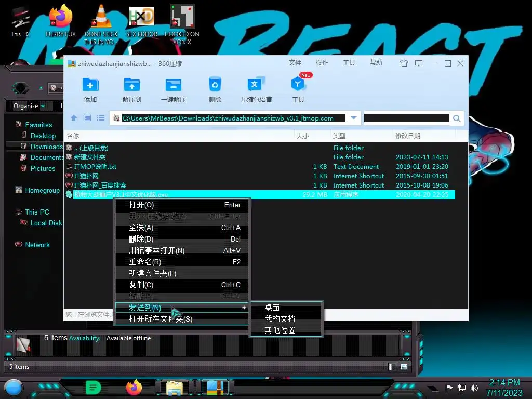Select Downloads in Explorer sidebar
The width and height of the screenshot is (532, 399).
[46, 147]
